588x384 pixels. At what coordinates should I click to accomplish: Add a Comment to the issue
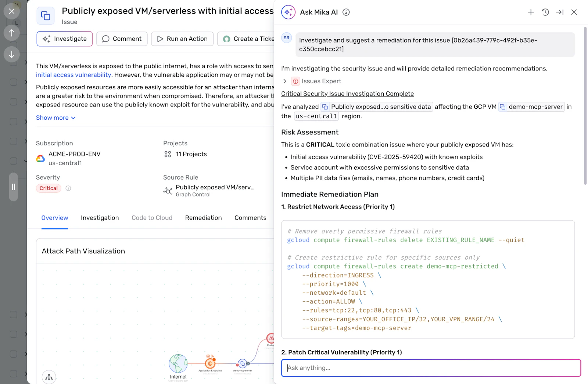point(122,39)
